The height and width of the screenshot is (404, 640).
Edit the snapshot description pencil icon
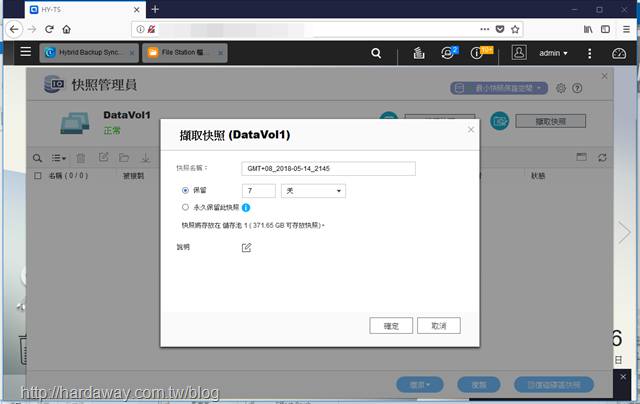247,248
